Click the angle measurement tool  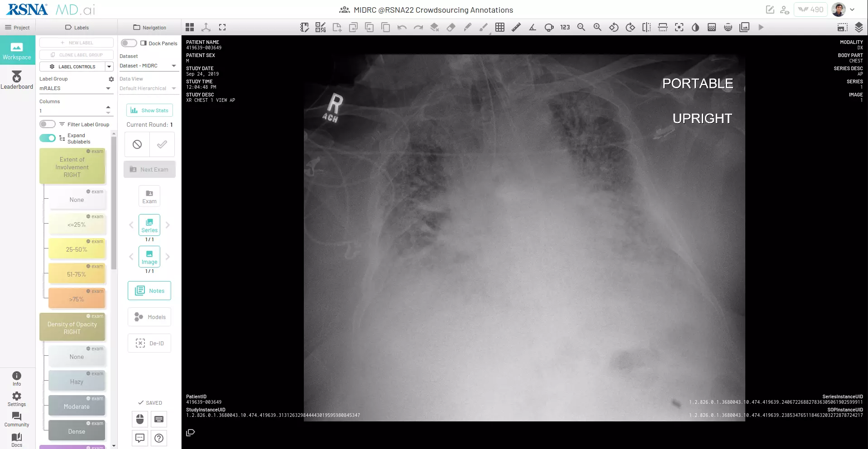532,28
